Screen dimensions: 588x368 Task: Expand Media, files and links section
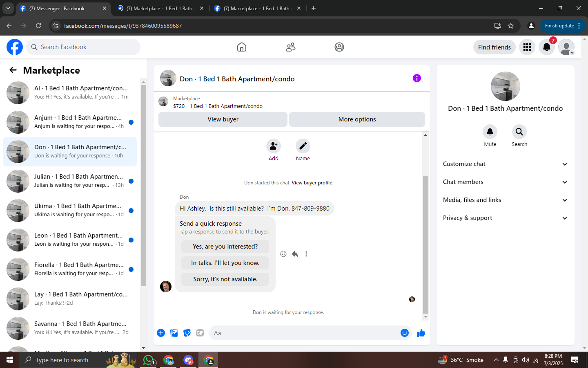(x=506, y=200)
